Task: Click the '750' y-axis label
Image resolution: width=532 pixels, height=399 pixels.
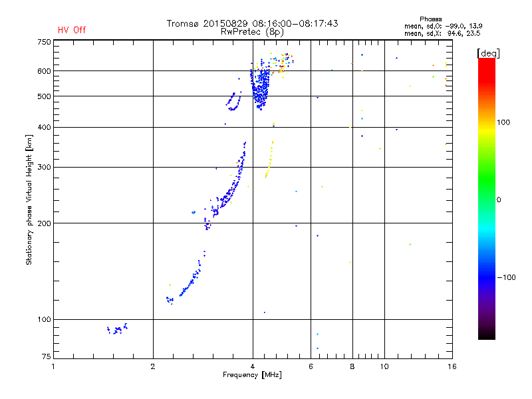Action: coord(44,42)
